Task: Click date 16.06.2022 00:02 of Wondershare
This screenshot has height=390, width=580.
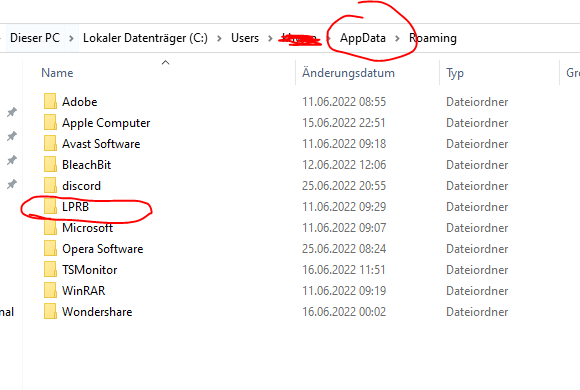Action: click(x=344, y=312)
